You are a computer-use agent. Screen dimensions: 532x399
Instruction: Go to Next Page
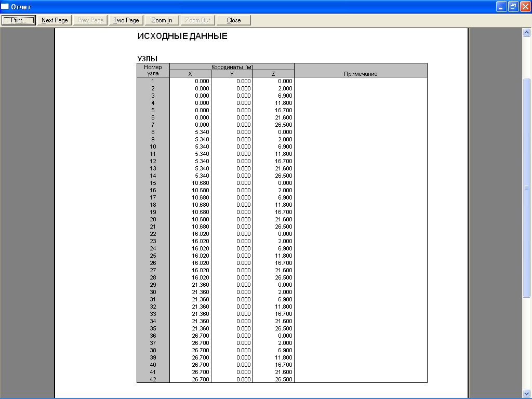pos(54,20)
